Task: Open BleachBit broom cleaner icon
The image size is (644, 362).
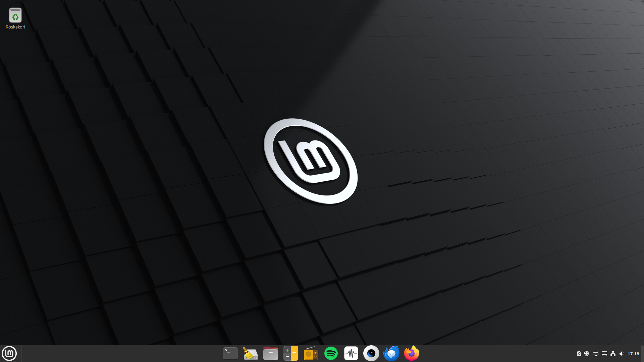Action: [x=250, y=353]
